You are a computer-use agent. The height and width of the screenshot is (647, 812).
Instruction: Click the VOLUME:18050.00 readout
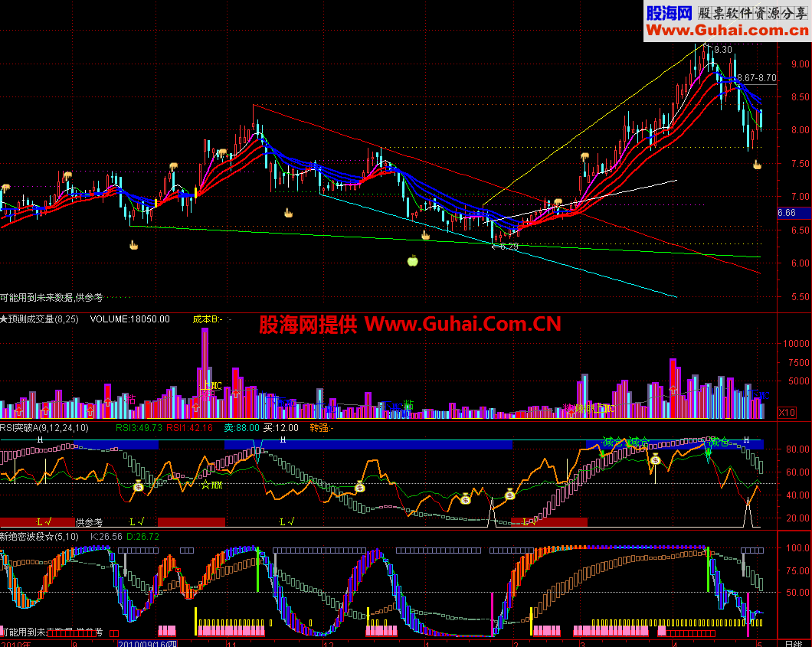pos(130,319)
